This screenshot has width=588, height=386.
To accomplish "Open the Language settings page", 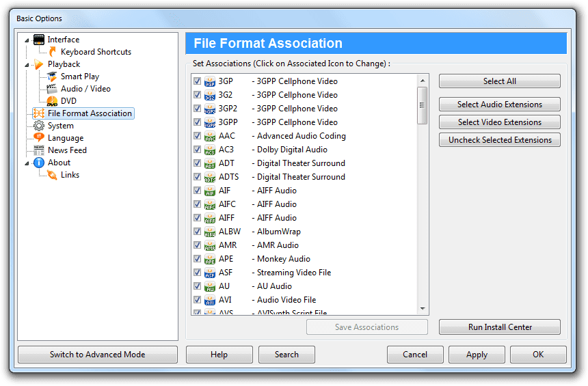I will coord(66,138).
